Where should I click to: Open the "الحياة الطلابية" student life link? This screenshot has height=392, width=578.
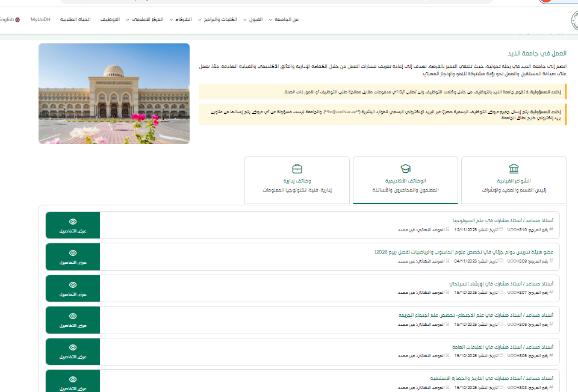(75, 20)
